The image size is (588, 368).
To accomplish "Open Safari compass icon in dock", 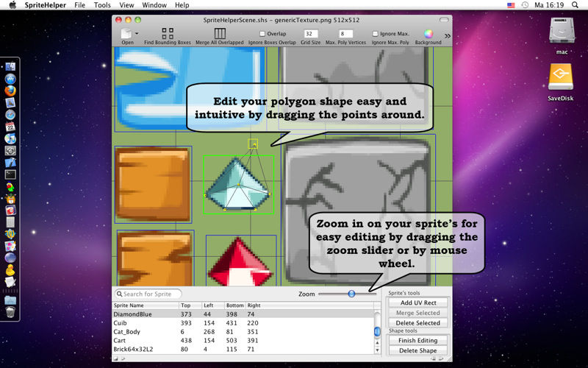I will coord(10,115).
